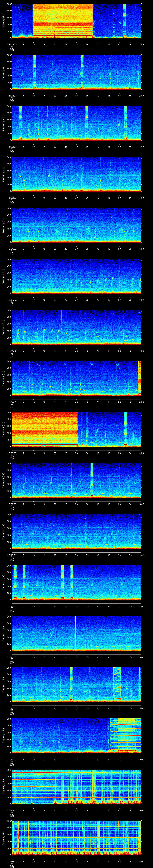Open the spectrogram panel starting at 13:06:00

(x=77, y=327)
